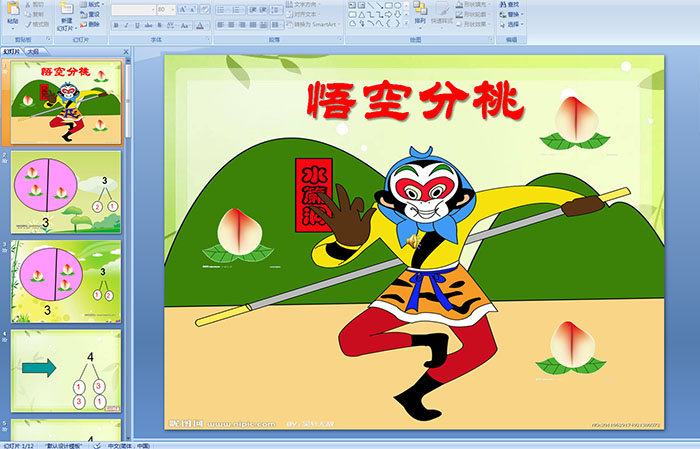700x449 pixels.
Task: Increase the list indent level
Action: click(x=263, y=9)
